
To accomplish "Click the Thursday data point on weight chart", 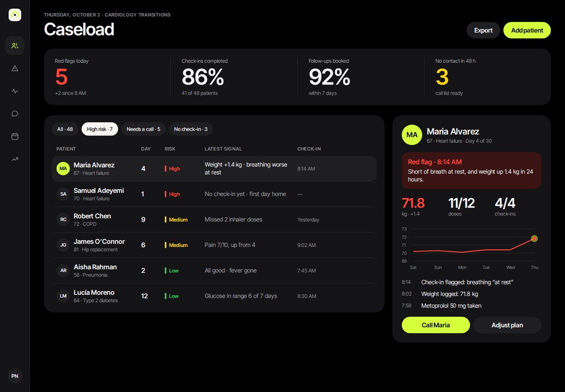I will (x=534, y=238).
